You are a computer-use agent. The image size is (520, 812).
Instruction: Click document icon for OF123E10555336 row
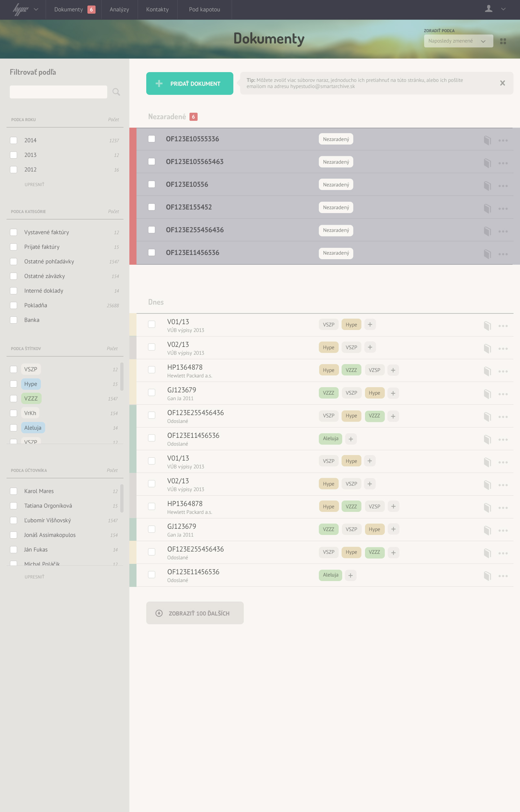click(x=487, y=140)
